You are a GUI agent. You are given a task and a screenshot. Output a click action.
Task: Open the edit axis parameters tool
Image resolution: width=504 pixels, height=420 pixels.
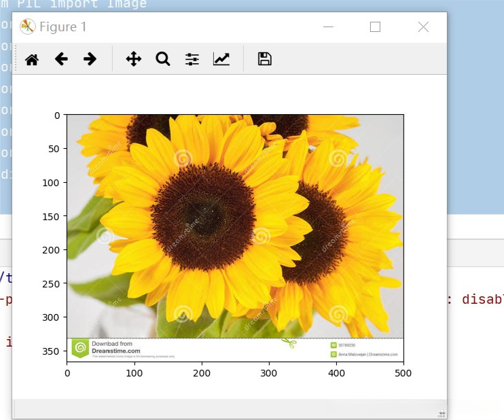click(221, 59)
